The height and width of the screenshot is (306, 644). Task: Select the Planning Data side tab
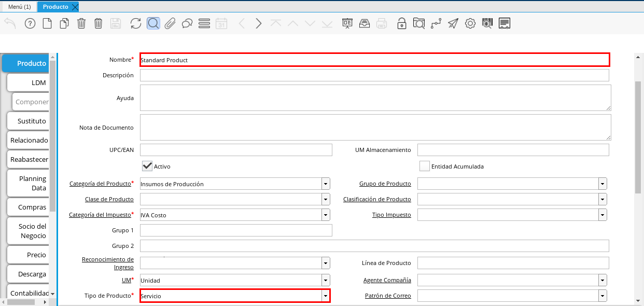pos(28,183)
